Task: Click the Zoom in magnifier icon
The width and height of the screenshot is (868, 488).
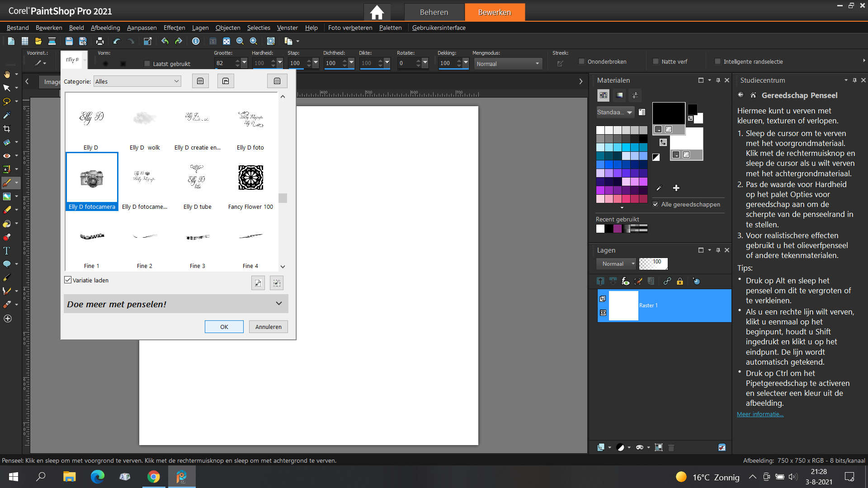Action: pyautogui.click(x=254, y=41)
